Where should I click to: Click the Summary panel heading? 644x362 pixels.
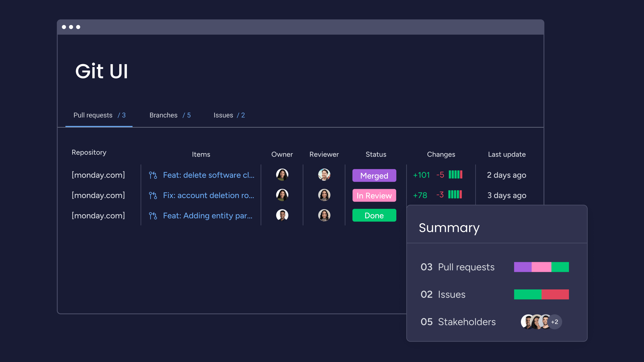point(449,228)
